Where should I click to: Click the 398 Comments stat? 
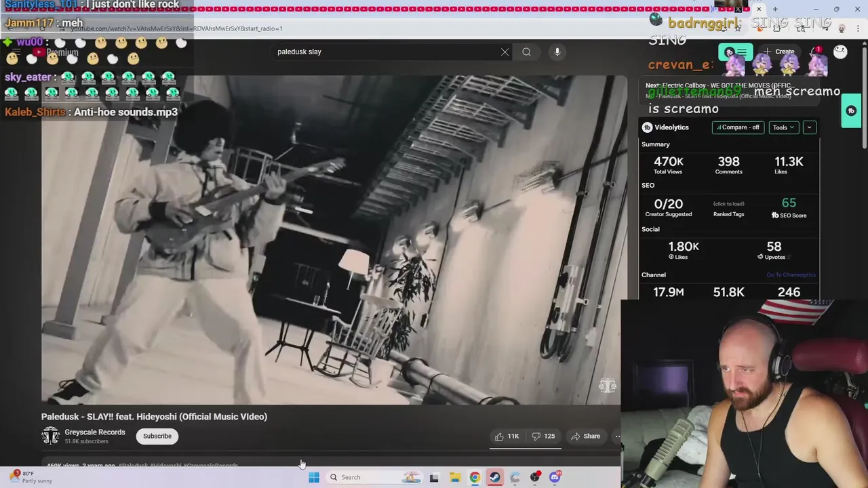tap(728, 165)
